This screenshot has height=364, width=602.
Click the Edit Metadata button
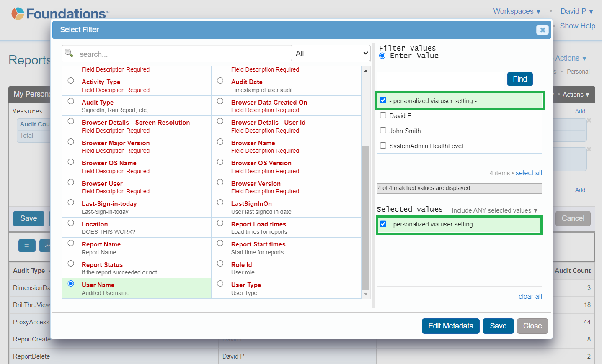coord(450,326)
